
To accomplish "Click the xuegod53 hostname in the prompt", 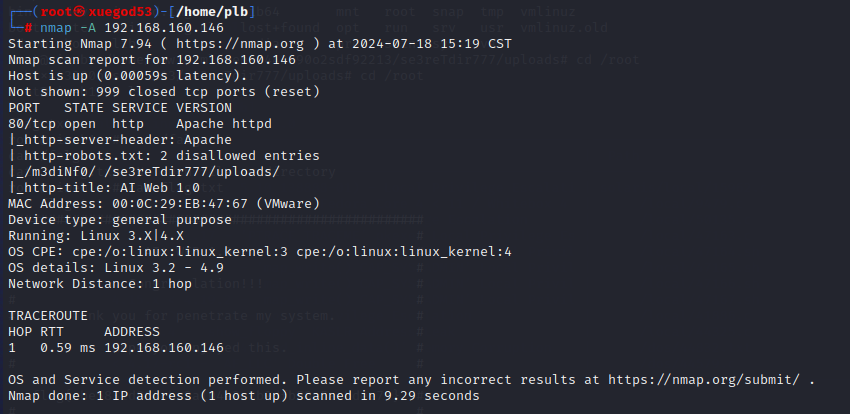I will (x=120, y=12).
